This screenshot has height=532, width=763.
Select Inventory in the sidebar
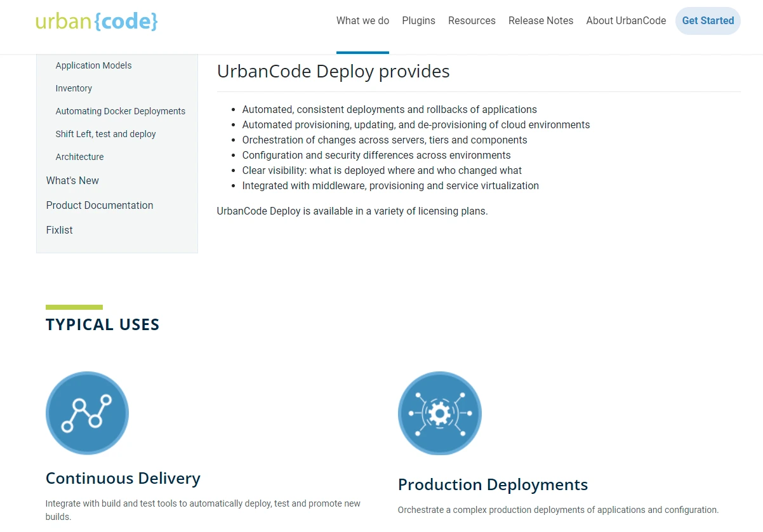pyautogui.click(x=74, y=88)
